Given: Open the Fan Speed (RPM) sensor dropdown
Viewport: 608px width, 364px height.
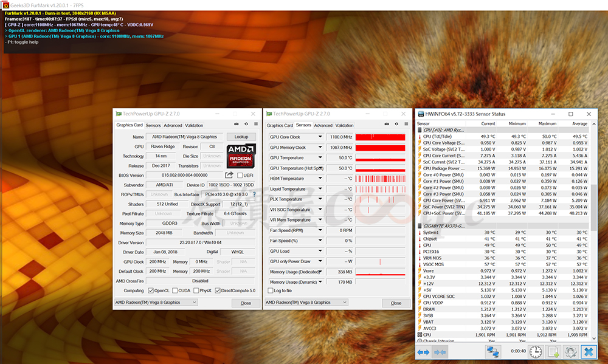Looking at the screenshot, I should (x=320, y=230).
